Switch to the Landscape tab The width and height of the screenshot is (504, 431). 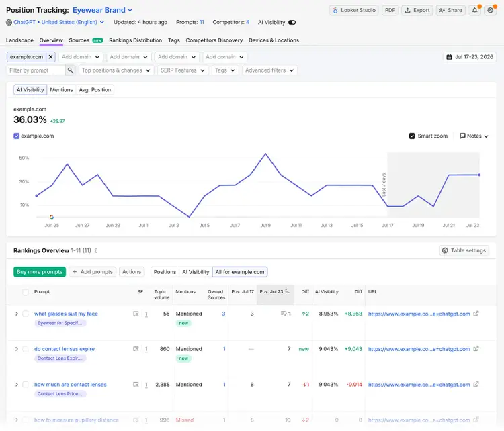(19, 40)
